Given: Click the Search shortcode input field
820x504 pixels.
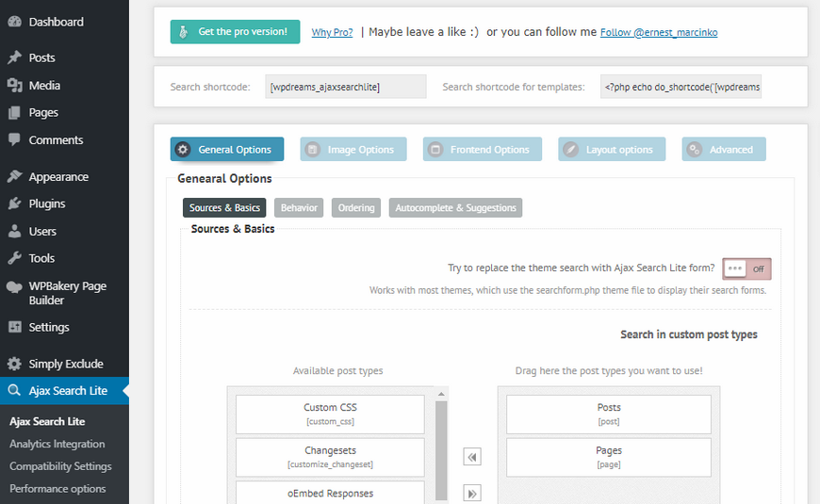Looking at the screenshot, I should (346, 87).
